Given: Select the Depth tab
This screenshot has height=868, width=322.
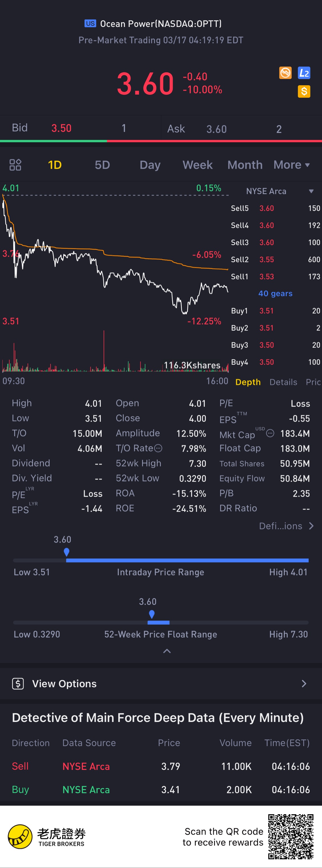Looking at the screenshot, I should click(248, 382).
